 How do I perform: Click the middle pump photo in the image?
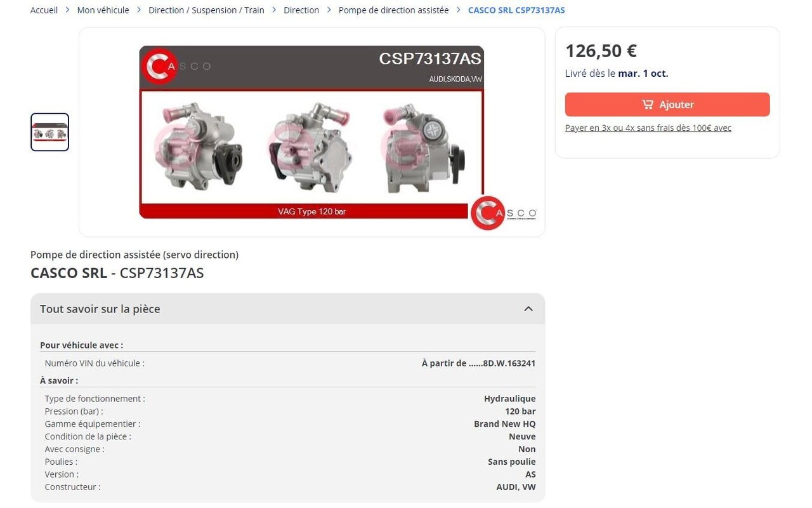(311, 147)
